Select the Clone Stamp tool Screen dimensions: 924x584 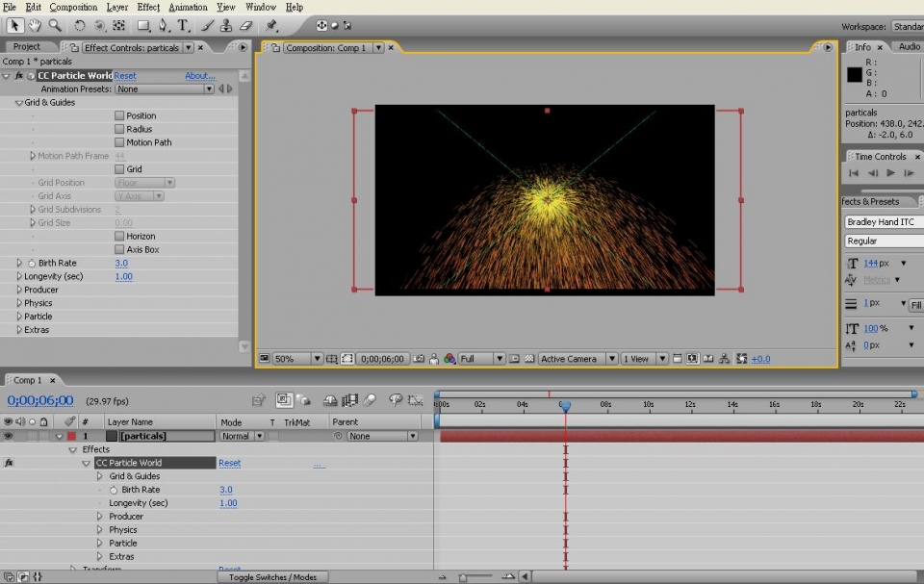(x=226, y=25)
